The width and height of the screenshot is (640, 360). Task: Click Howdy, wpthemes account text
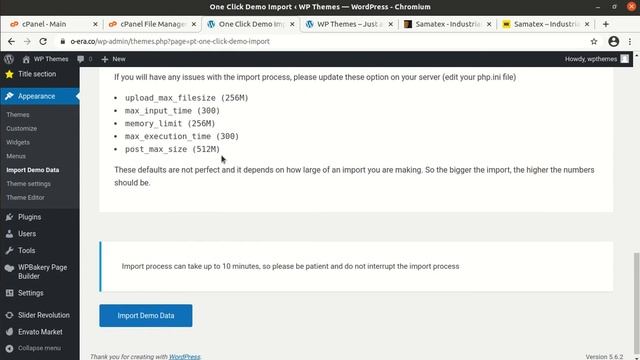coord(591,59)
